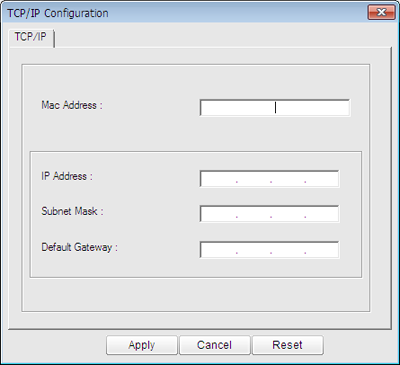Focus the IP Address field
This screenshot has height=365, width=400.
[269, 179]
